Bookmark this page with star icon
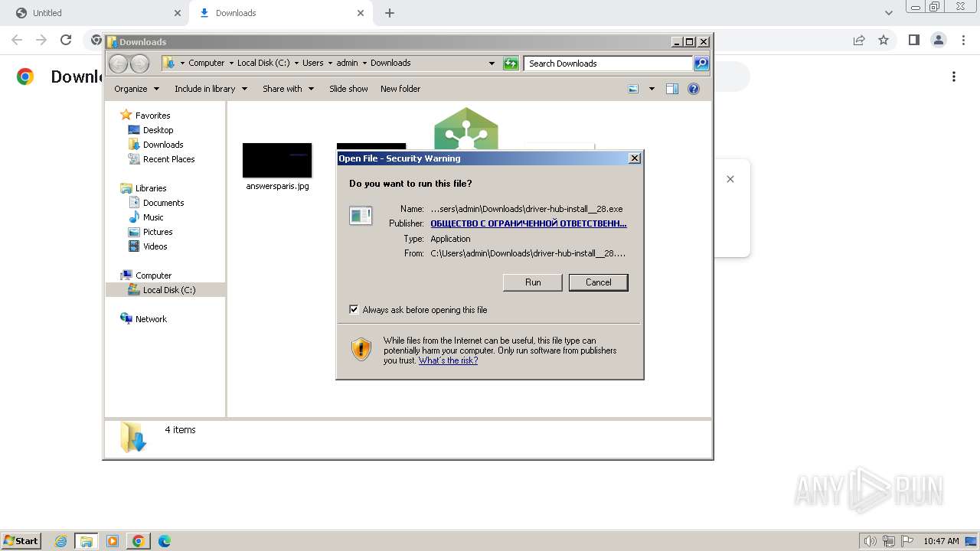The width and height of the screenshot is (980, 551). 884,40
